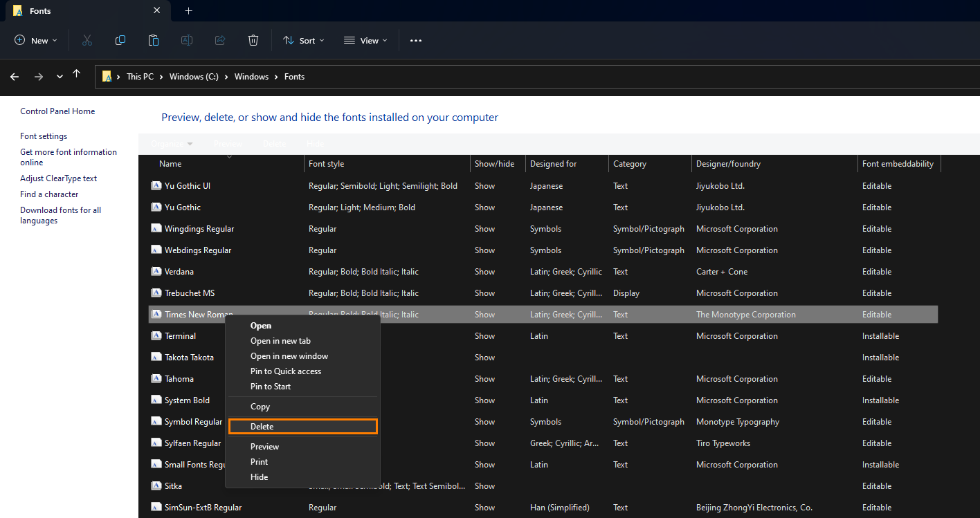Expand the chevron after This PC
This screenshot has width=980, height=518.
point(161,77)
